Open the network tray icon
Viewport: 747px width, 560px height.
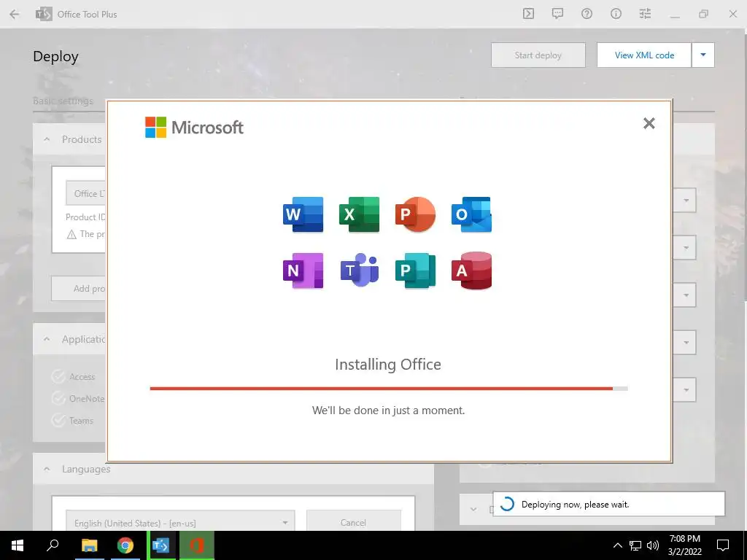(635, 545)
